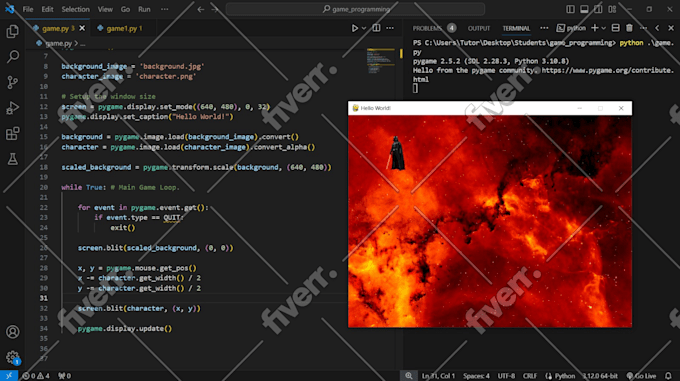Open the Selection menu
This screenshot has height=381, width=680.
[x=75, y=9]
